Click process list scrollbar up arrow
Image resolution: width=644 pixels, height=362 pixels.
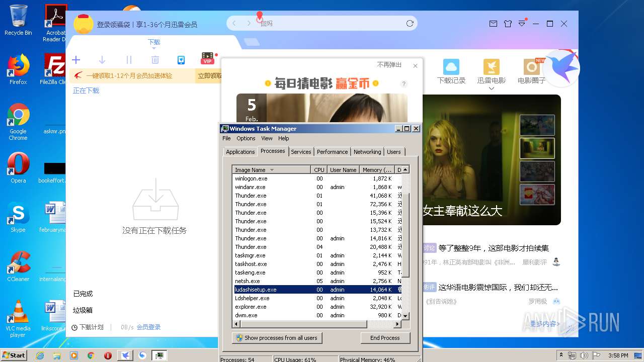coord(406,170)
